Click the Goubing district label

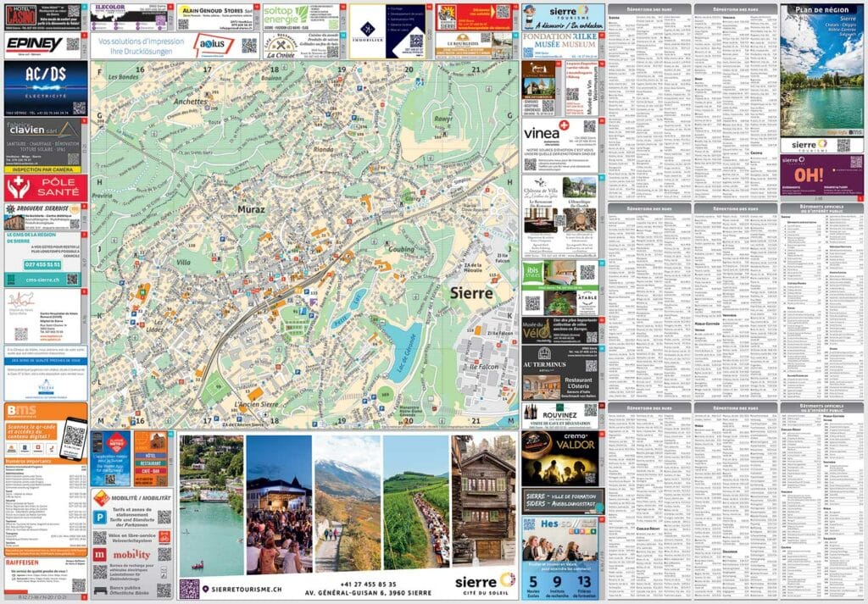point(401,249)
